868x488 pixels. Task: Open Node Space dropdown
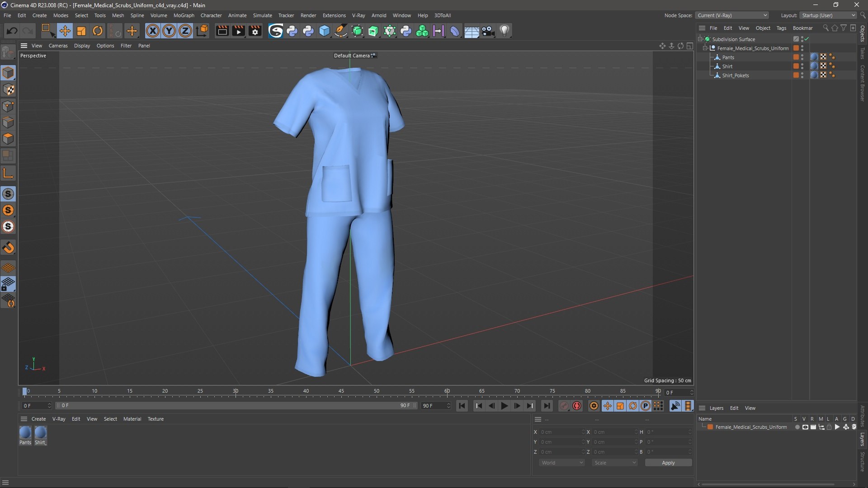tap(732, 15)
